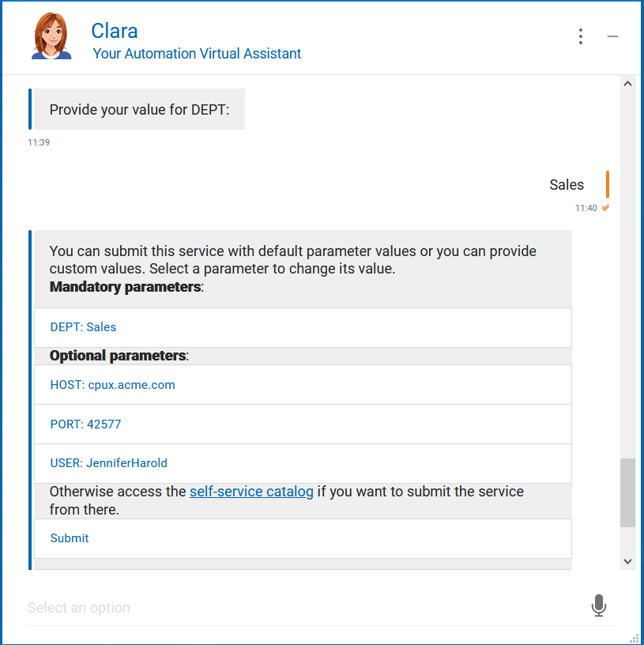
Task: Click the chat scrollbar thumb
Action: [628, 492]
